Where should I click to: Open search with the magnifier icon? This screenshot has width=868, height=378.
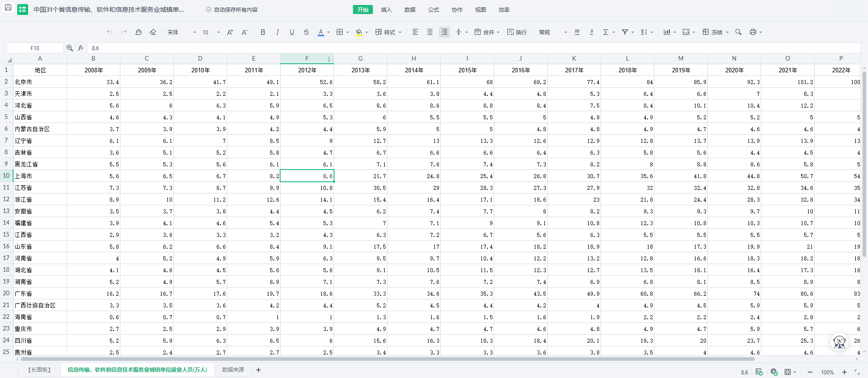[738, 32]
